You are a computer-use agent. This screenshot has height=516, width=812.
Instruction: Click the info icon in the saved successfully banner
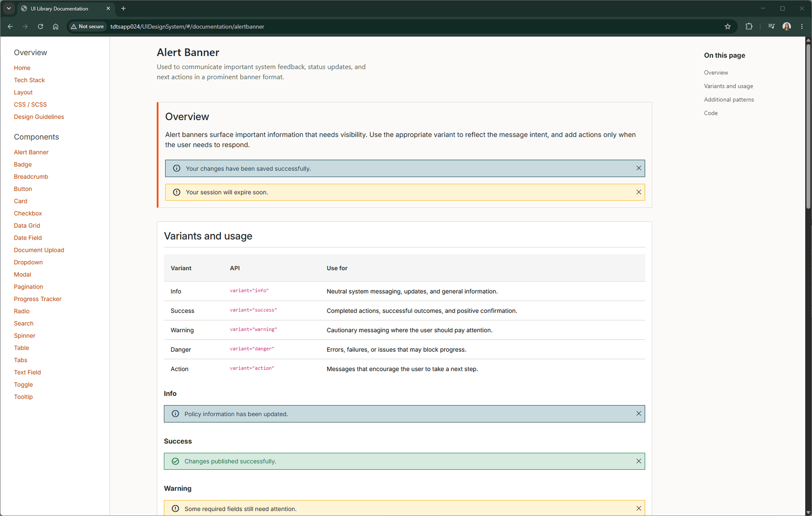[x=176, y=168]
